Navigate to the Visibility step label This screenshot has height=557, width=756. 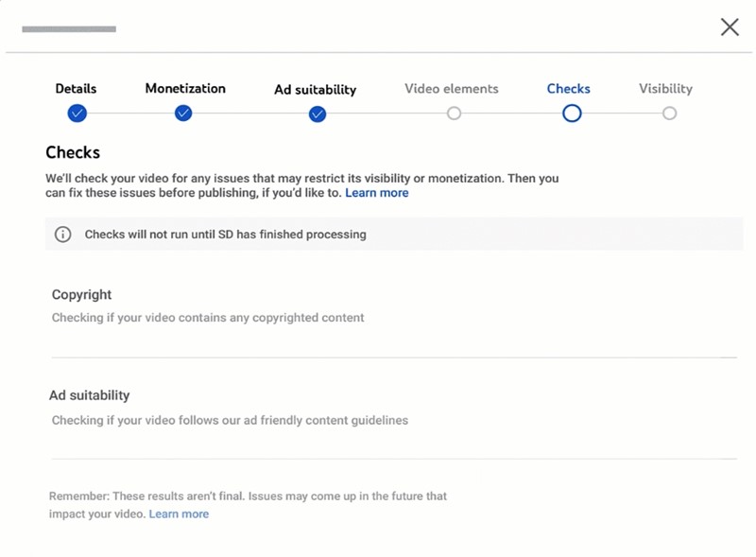point(665,89)
